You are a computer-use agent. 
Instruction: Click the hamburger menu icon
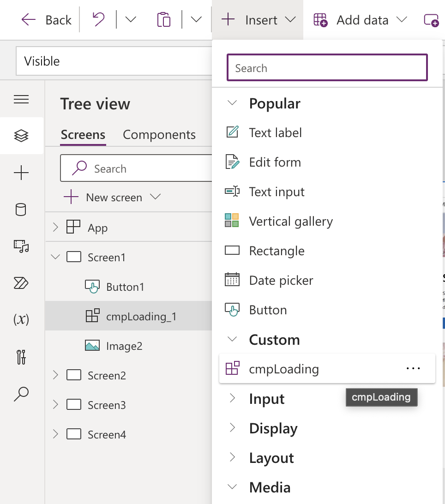coord(21,99)
